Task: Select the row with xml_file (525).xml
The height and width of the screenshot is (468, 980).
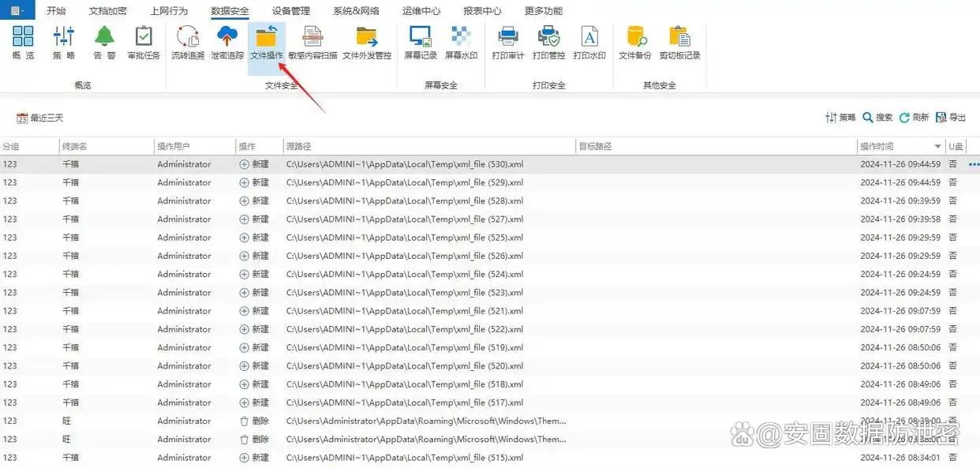Action: pyautogui.click(x=490, y=238)
